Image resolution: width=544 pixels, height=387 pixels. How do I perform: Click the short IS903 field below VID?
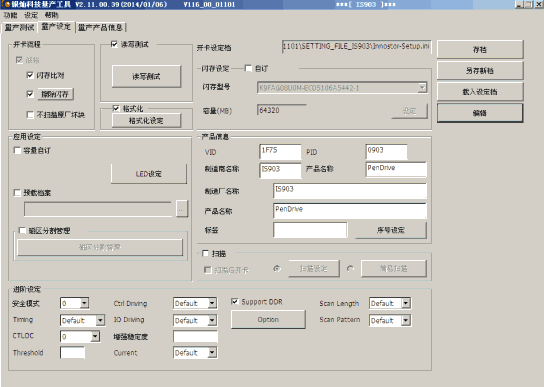[280, 170]
